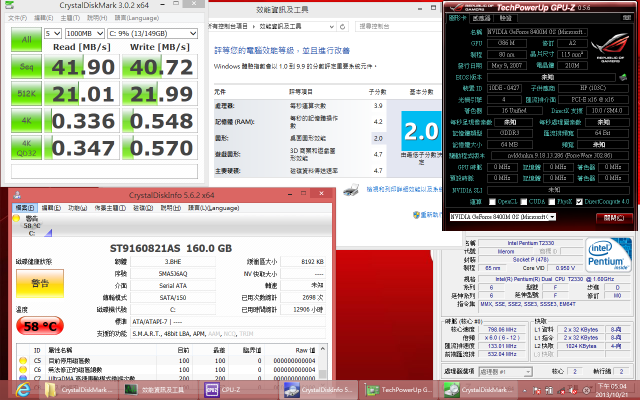Switch to CrystalDiskInfo from the taskbar
Viewport: 640px width, 400px height.
pyautogui.click(x=319, y=390)
